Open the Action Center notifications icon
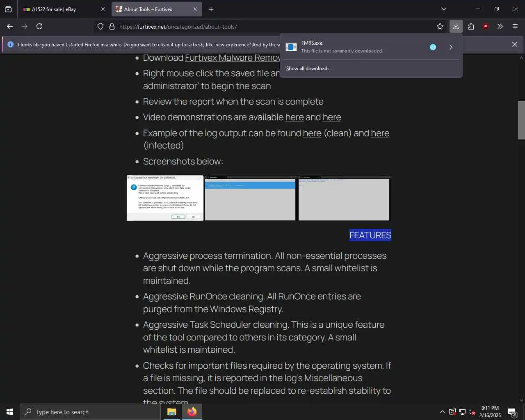 [512, 412]
